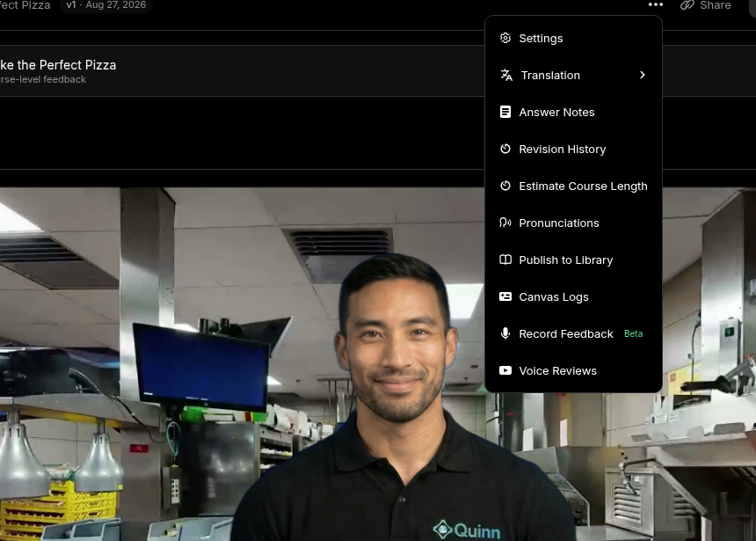The width and height of the screenshot is (756, 541).
Task: Click the Voice Reviews video icon
Action: coord(505,370)
